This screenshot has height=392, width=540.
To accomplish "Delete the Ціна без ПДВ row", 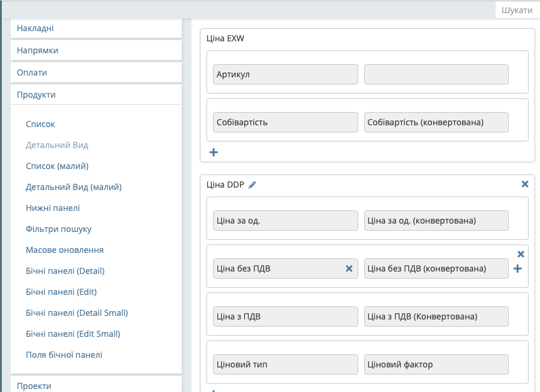I will pos(521,254).
